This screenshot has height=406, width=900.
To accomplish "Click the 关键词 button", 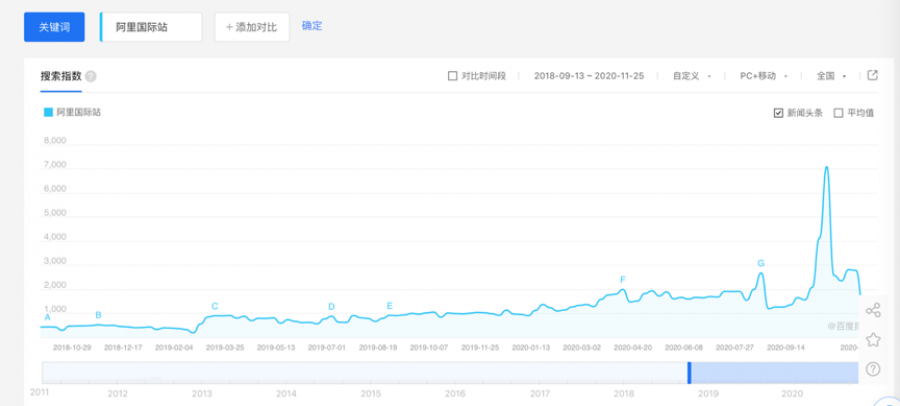I will 54,27.
